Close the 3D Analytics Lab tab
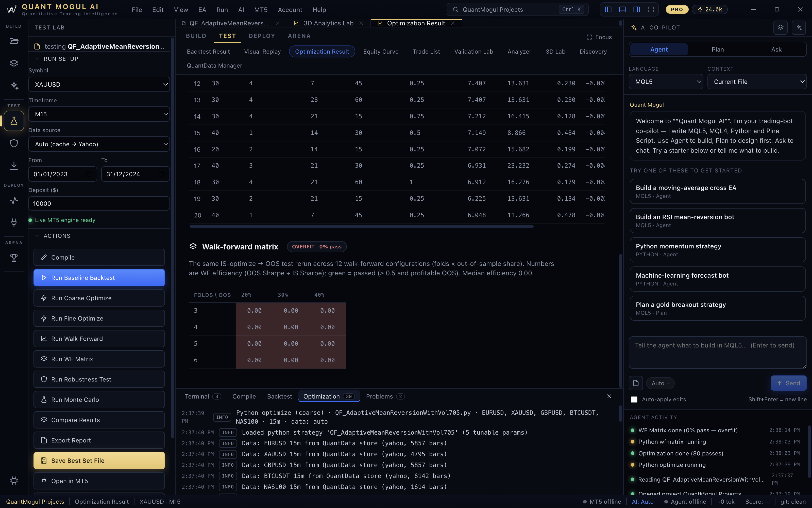This screenshot has width=812, height=508. pos(361,23)
